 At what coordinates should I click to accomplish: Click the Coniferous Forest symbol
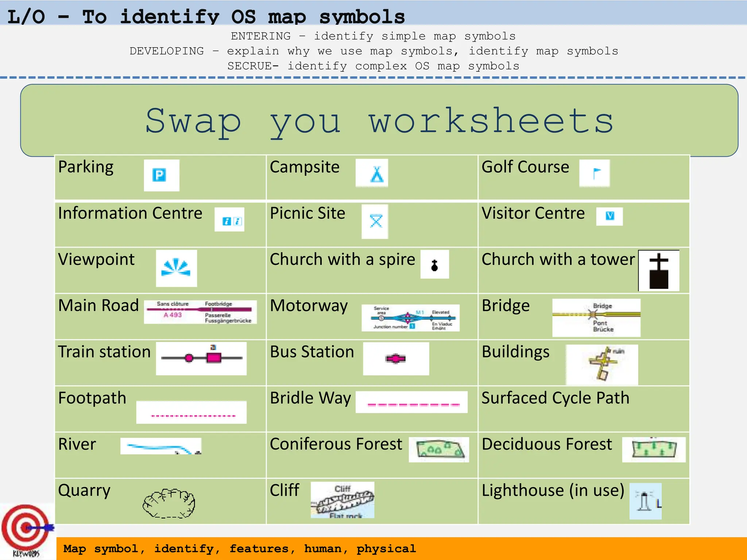pos(439,450)
